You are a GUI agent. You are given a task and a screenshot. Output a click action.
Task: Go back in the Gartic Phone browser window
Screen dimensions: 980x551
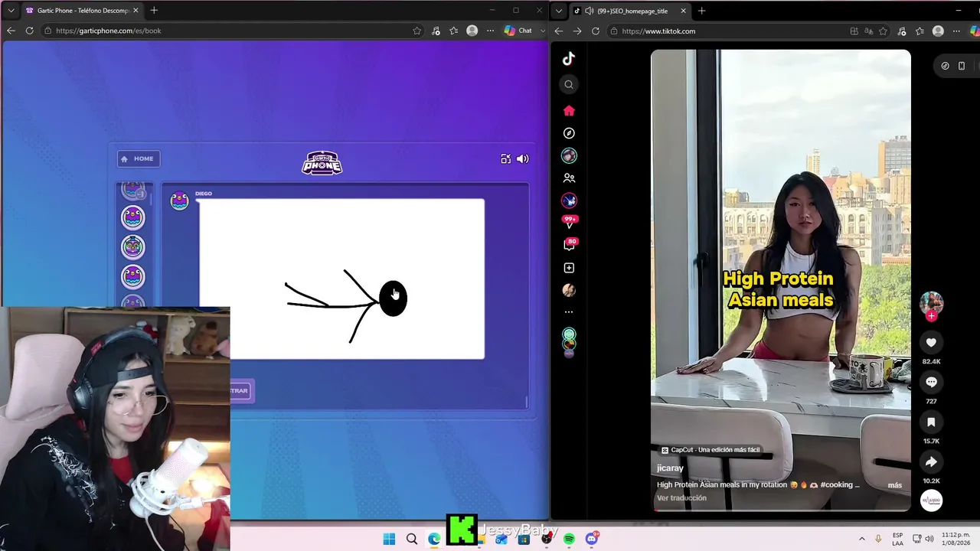(x=11, y=31)
